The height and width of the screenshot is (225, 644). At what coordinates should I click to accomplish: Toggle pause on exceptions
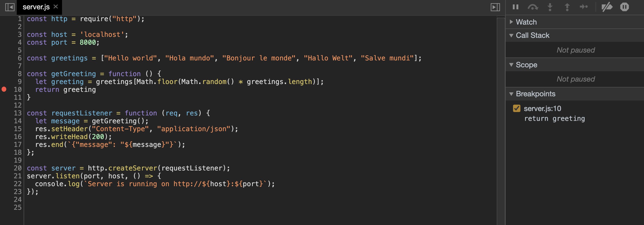coord(624,7)
